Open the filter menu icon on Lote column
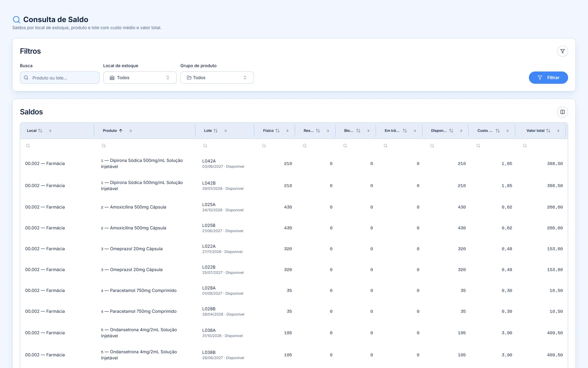 225,131
